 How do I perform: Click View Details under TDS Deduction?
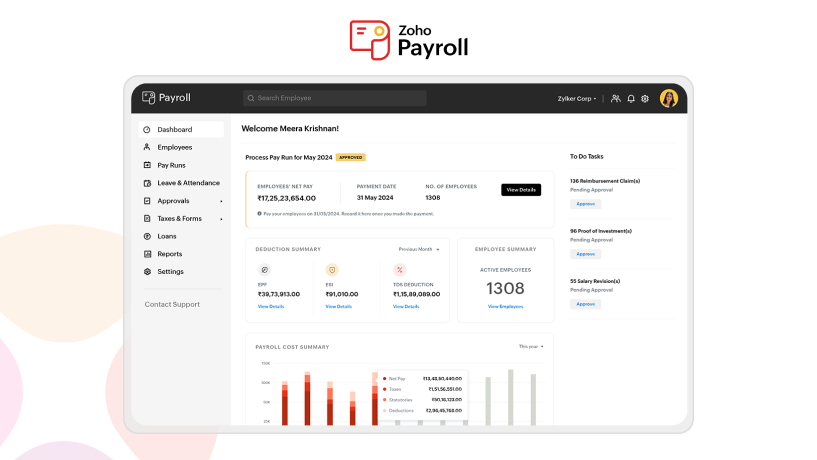tap(406, 306)
